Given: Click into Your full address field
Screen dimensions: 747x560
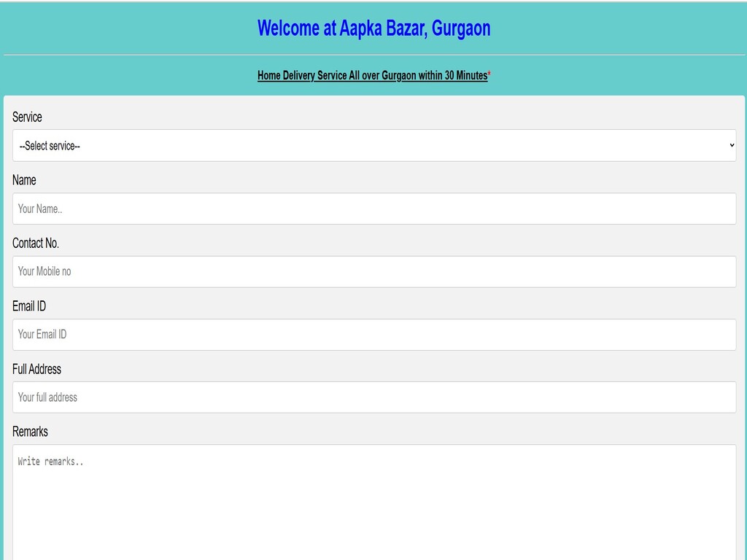Looking at the screenshot, I should pyautogui.click(x=373, y=397).
